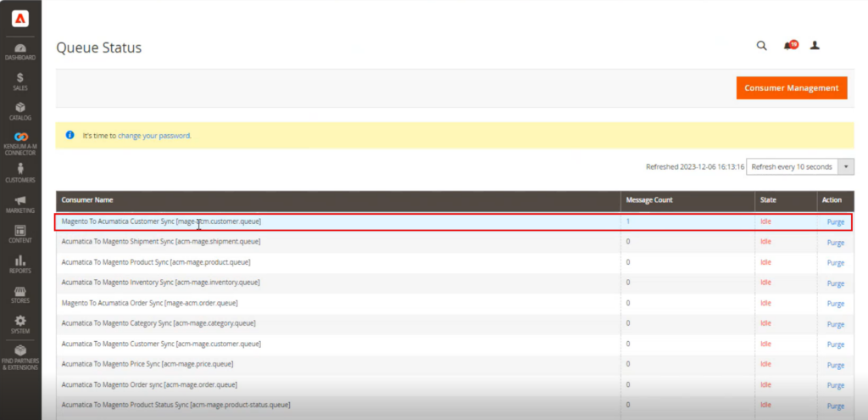Viewport: 868px width, 420px height.
Task: Open the Stores sidebar menu
Action: [20, 294]
